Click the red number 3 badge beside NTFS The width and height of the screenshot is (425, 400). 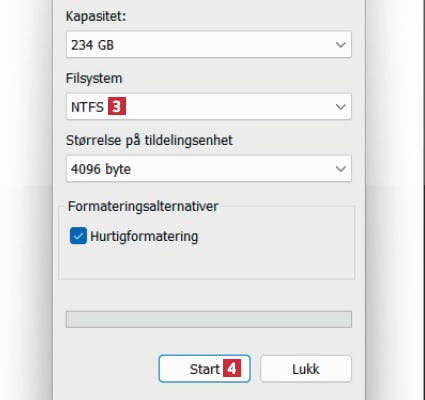(x=117, y=107)
